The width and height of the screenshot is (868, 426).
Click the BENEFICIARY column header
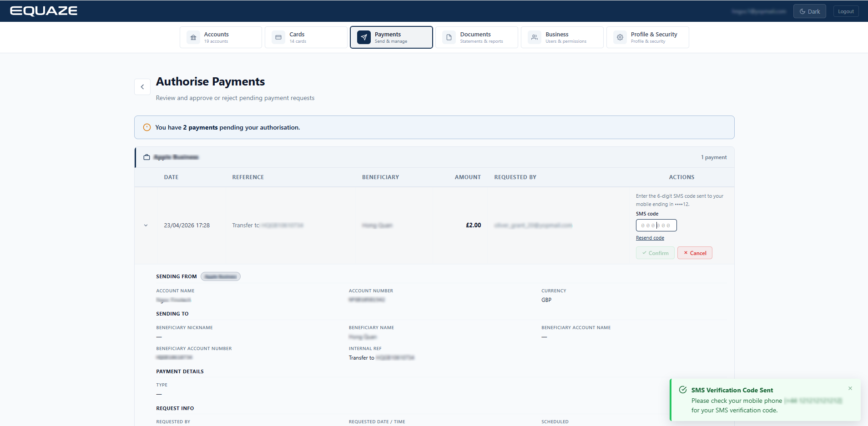click(380, 177)
